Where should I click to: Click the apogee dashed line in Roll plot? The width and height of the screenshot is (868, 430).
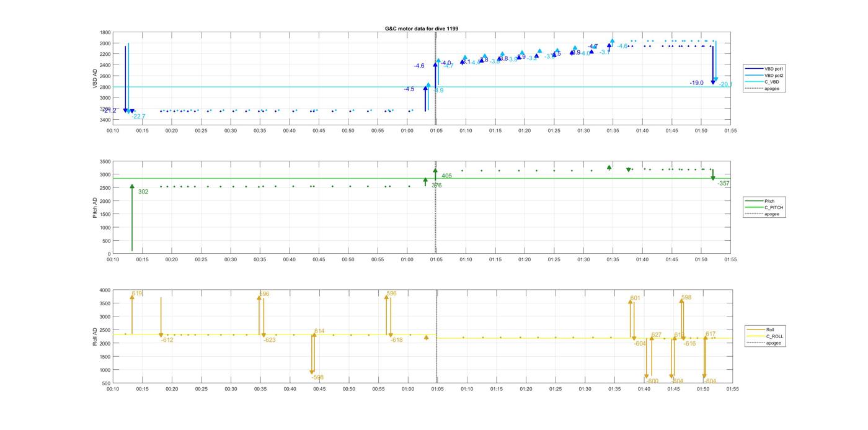click(x=436, y=337)
